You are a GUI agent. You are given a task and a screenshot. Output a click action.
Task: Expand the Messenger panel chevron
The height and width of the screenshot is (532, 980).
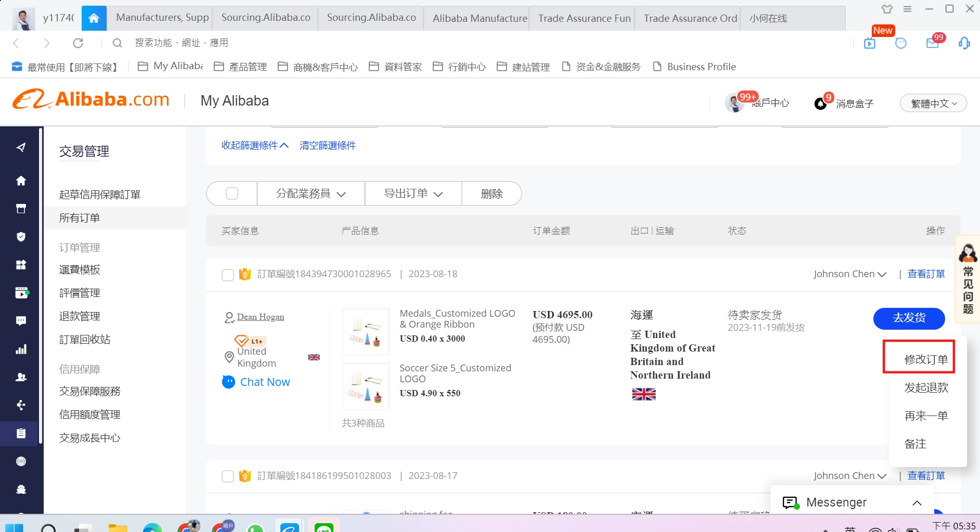tap(917, 503)
